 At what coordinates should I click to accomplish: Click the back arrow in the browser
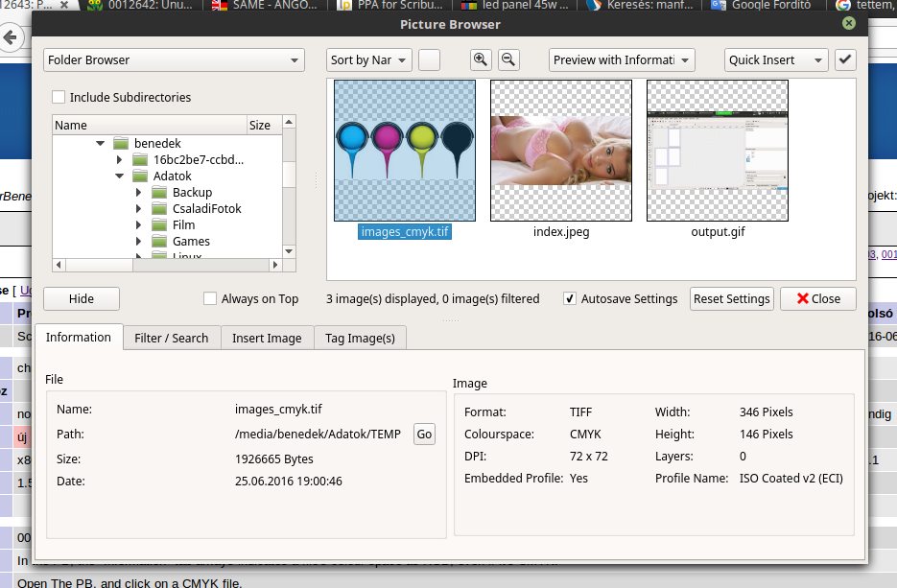pyautogui.click(x=11, y=39)
